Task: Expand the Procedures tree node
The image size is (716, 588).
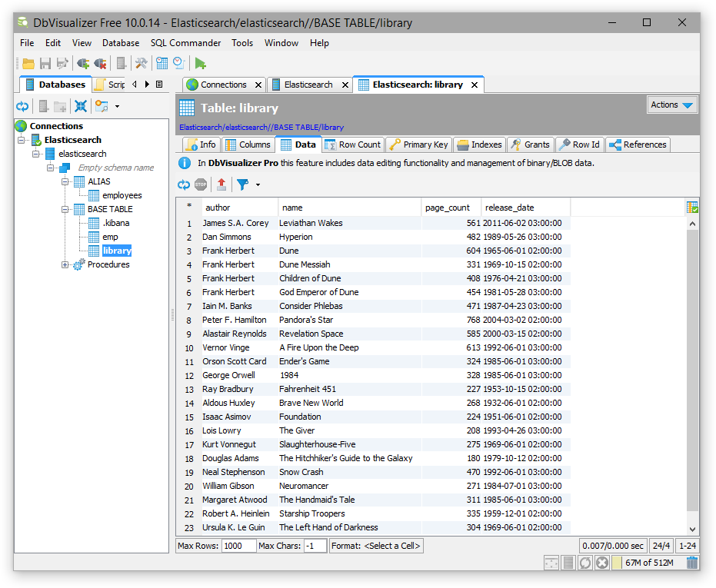Action: 66,264
